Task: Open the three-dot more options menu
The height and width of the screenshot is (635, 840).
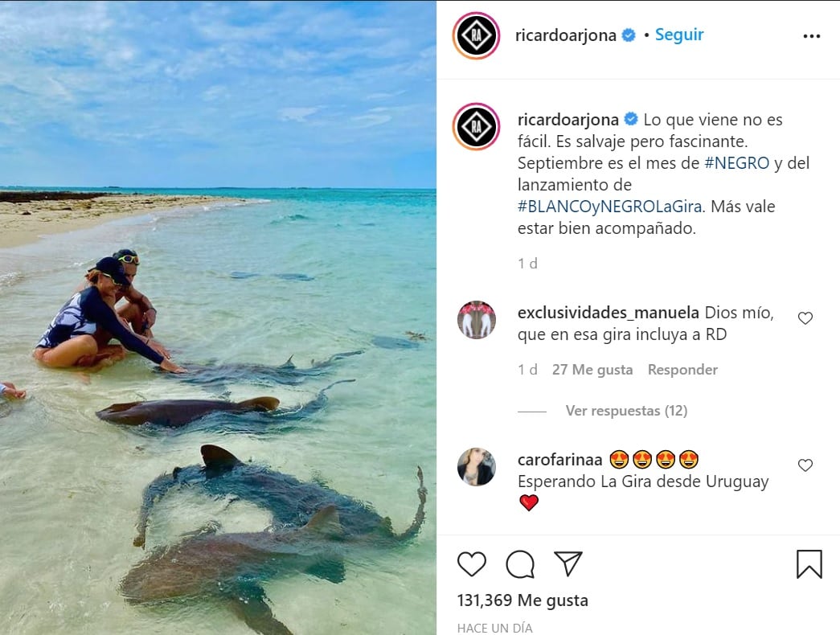Action: point(812,36)
